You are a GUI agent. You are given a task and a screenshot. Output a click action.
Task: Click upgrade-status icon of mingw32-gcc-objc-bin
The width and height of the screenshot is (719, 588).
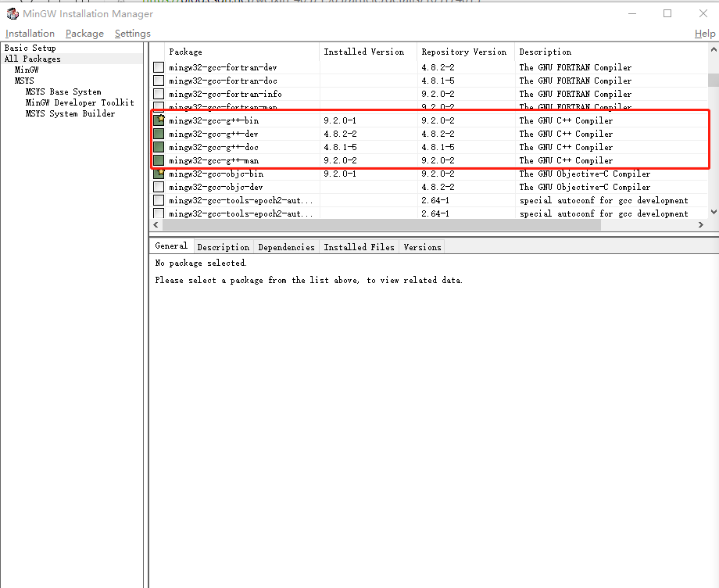click(x=159, y=174)
